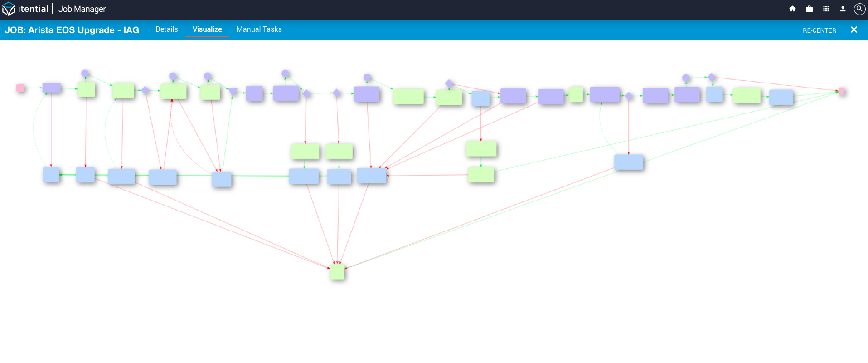Click the leftmost purple circle node

click(x=85, y=73)
